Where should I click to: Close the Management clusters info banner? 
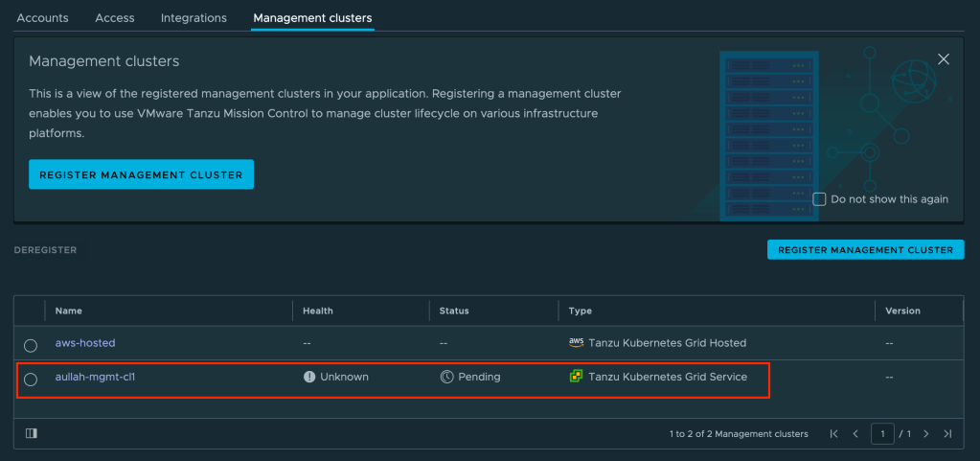tap(943, 59)
